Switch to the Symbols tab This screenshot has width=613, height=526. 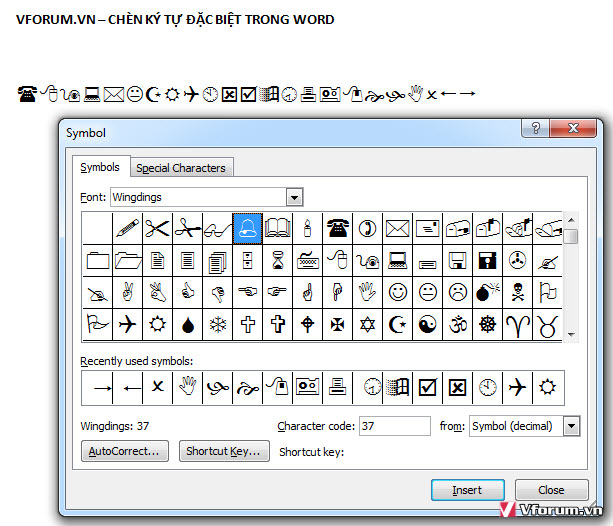click(100, 167)
